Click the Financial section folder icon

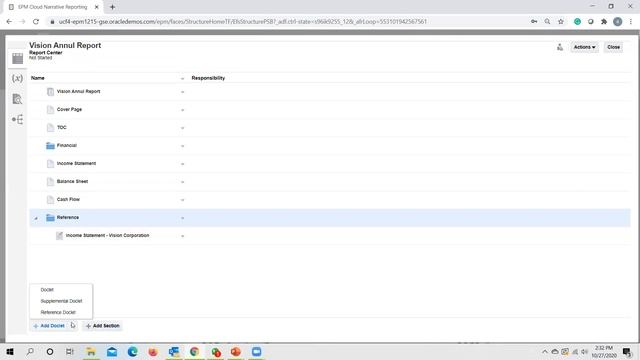coord(50,145)
